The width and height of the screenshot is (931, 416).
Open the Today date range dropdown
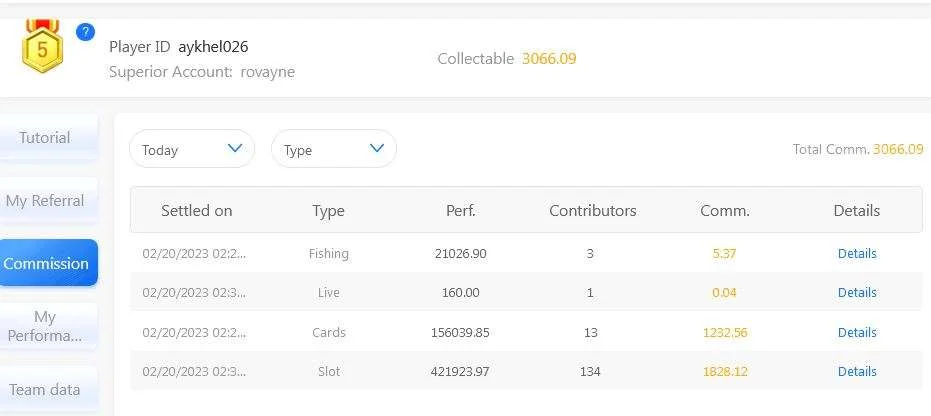coord(192,149)
